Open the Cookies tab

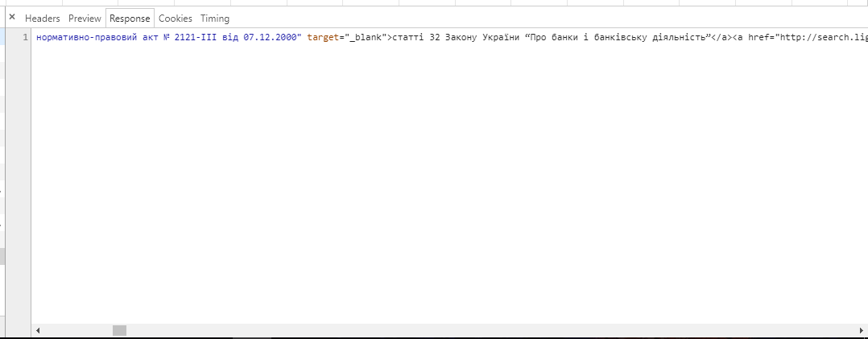click(x=175, y=19)
